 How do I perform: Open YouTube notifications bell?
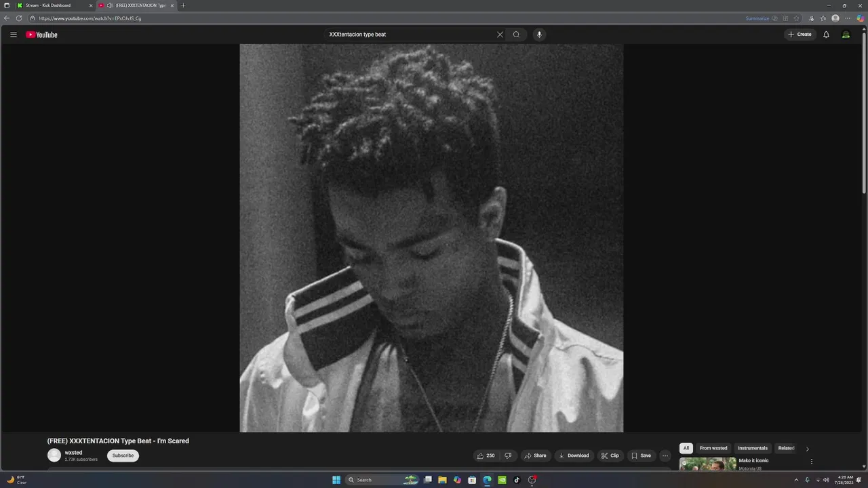[826, 35]
